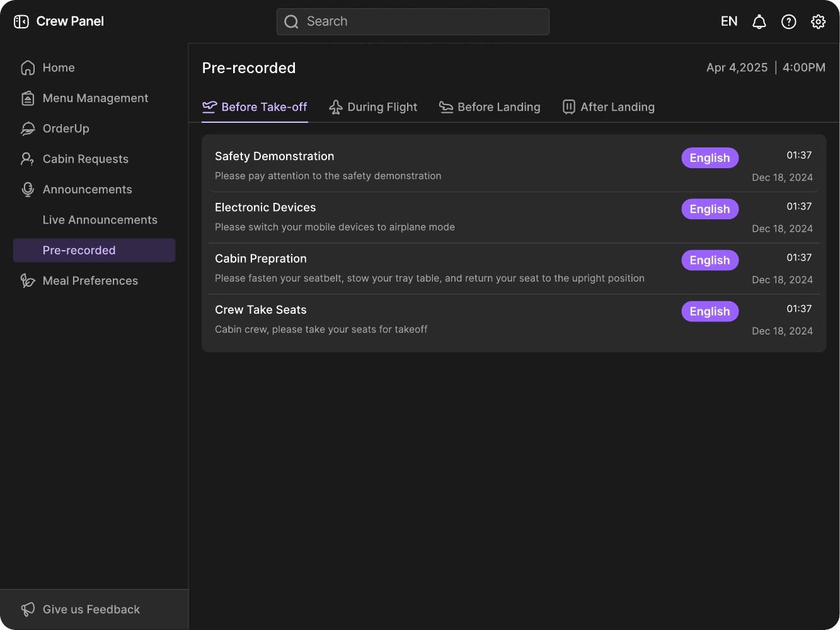
Task: Click the Before Take-off plane icon
Action: click(x=209, y=106)
